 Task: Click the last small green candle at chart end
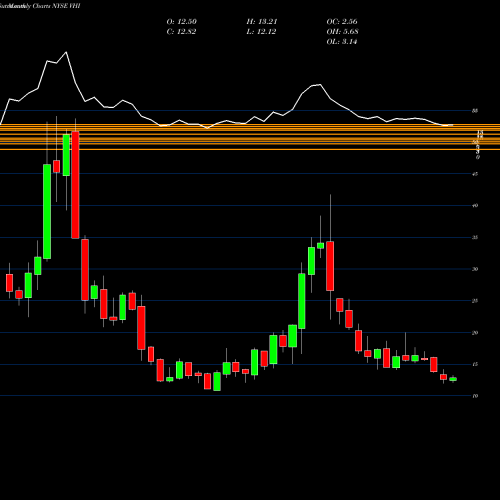453,379
